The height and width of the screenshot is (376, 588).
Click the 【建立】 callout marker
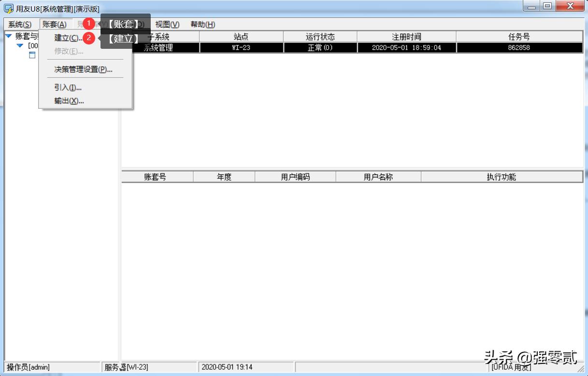124,38
